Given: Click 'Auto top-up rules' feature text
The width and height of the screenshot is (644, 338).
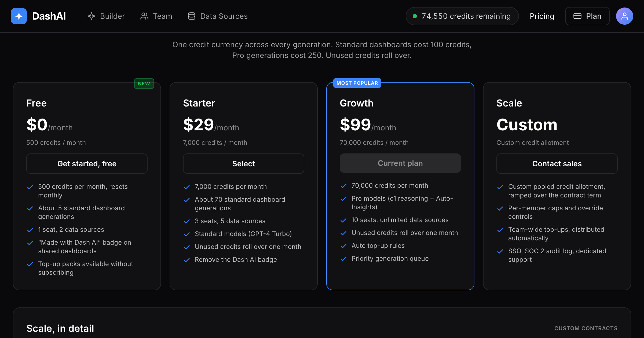Looking at the screenshot, I should click(x=378, y=246).
